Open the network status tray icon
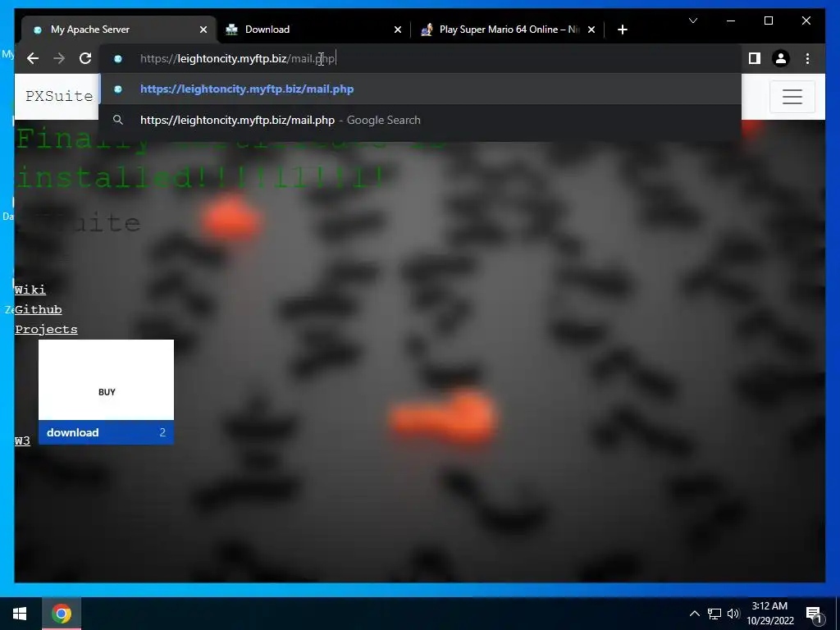The image size is (840, 630). 714,614
